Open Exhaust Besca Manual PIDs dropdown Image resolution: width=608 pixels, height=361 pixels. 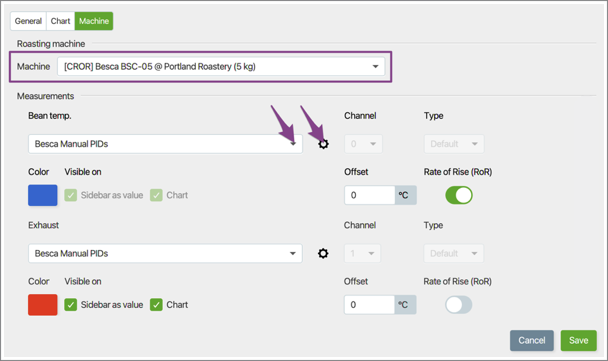click(x=165, y=254)
